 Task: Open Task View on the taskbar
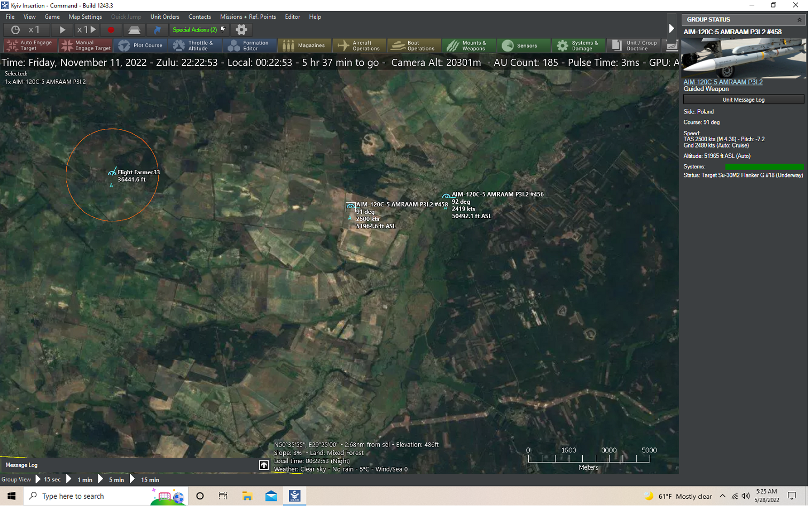(223, 496)
